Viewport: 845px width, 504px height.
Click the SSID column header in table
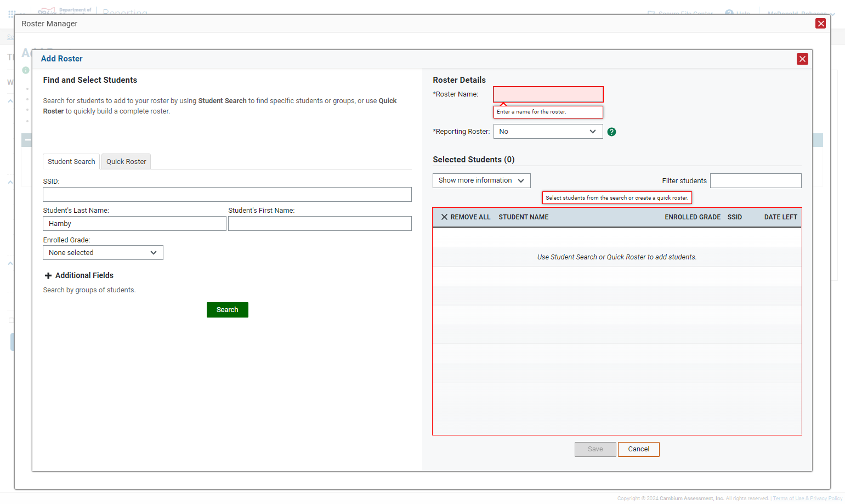(x=735, y=217)
